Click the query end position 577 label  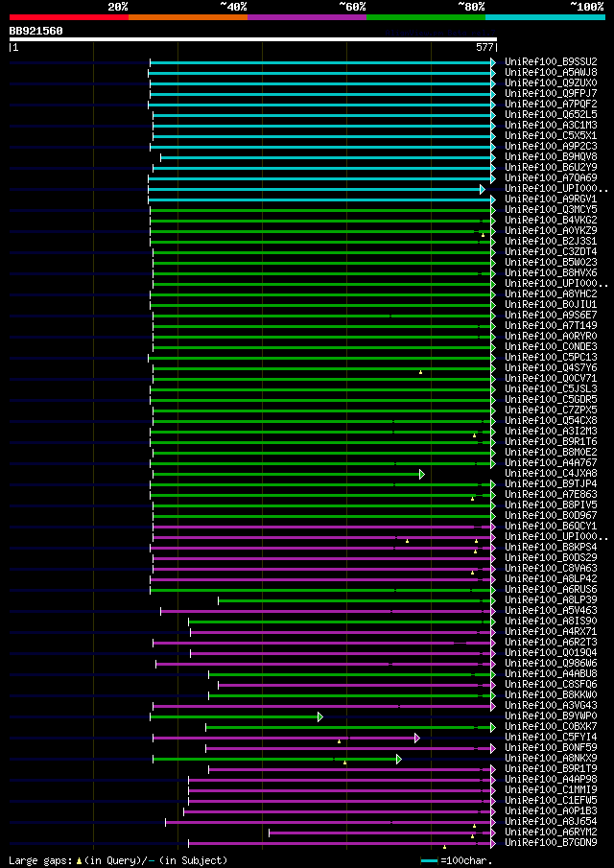click(485, 48)
